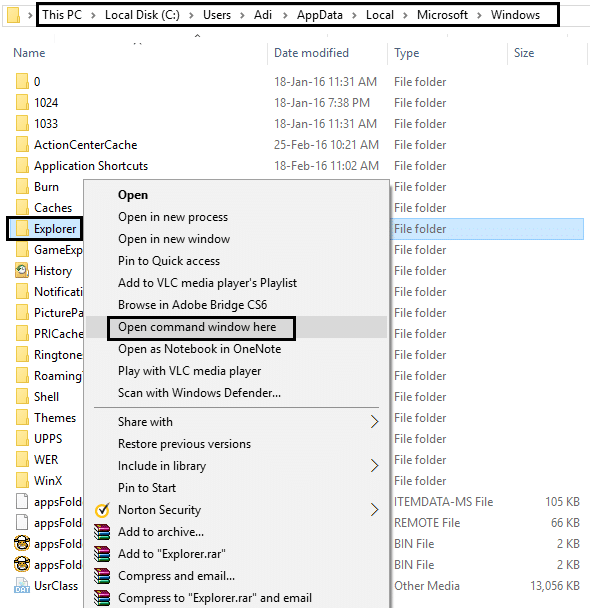This screenshot has width=590, height=608.
Task: Choose Open command window here
Action: 197,327
